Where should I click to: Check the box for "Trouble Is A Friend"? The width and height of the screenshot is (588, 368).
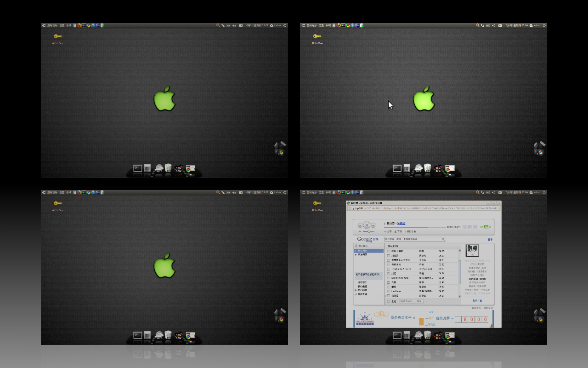pyautogui.click(x=388, y=269)
